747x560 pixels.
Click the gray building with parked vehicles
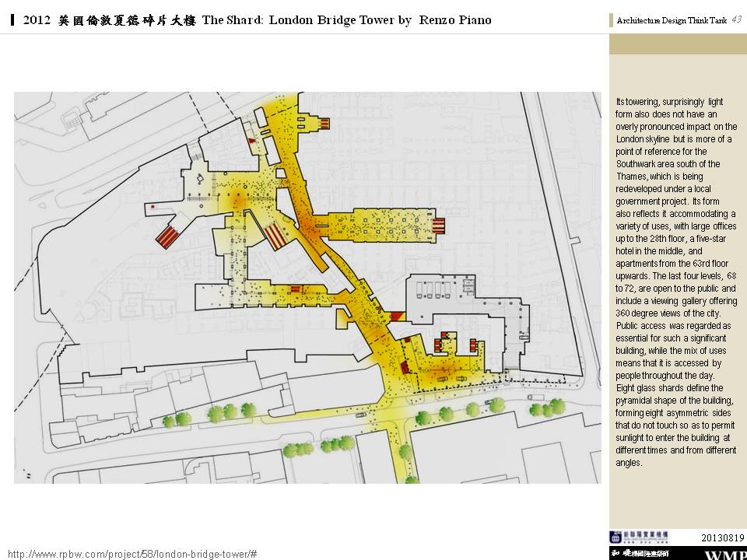tap(436, 298)
